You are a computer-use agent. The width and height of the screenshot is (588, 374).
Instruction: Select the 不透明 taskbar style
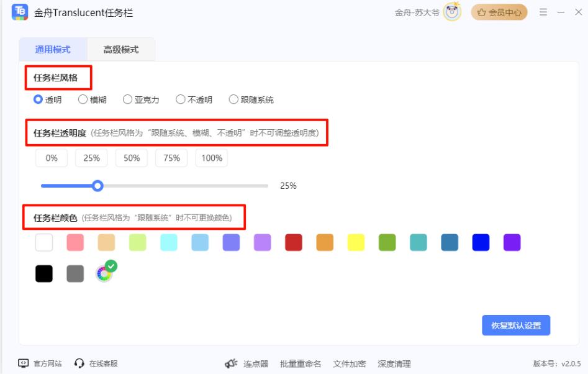point(194,99)
